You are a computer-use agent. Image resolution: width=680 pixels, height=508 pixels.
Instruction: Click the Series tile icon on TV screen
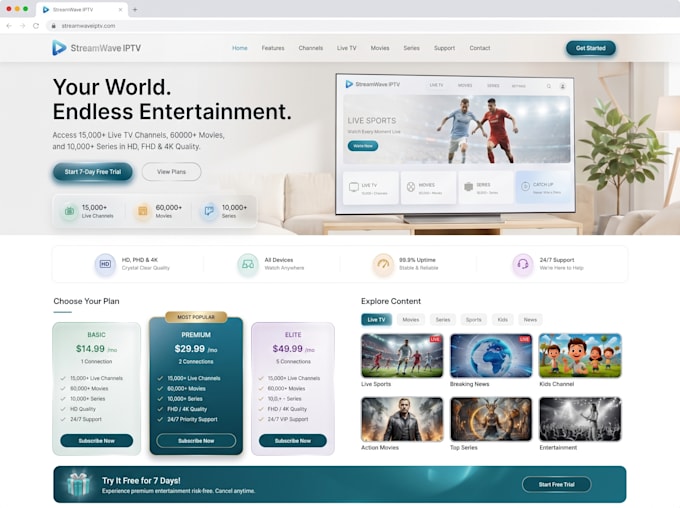coord(468,187)
